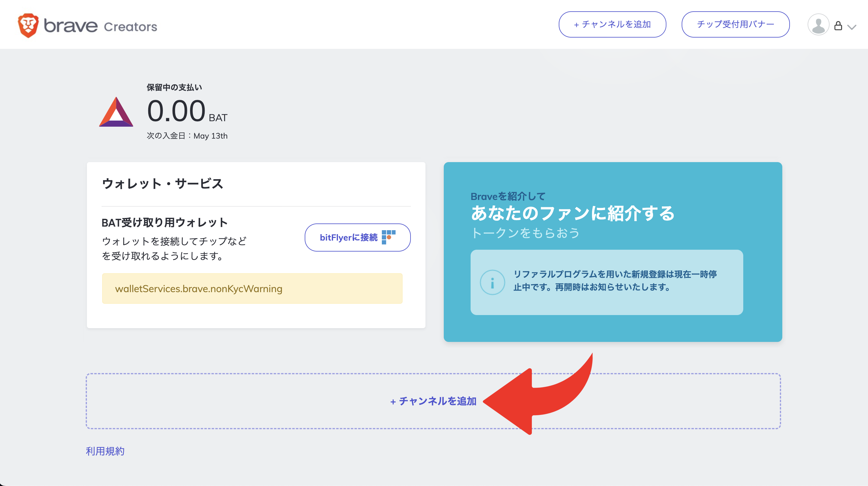Click the ウォレットを接続してチップなど description
The width and height of the screenshot is (868, 486).
click(174, 248)
